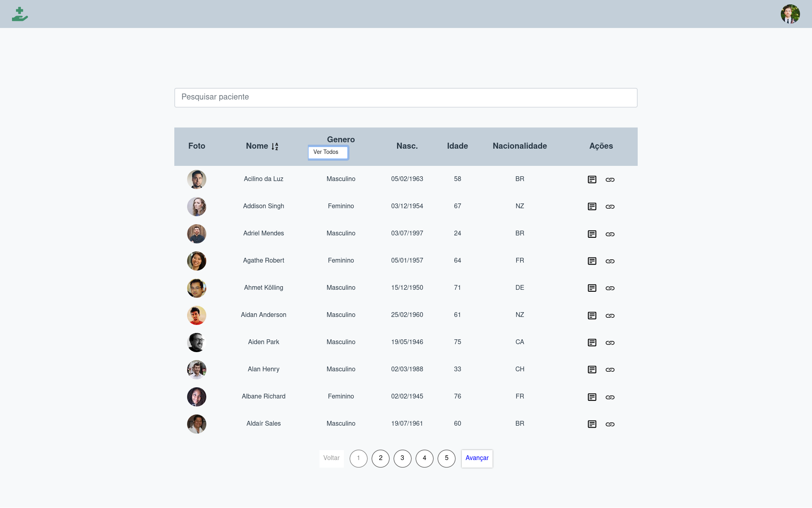812x508 pixels.
Task: Open details icon for Agathe Robert
Action: pyautogui.click(x=592, y=261)
